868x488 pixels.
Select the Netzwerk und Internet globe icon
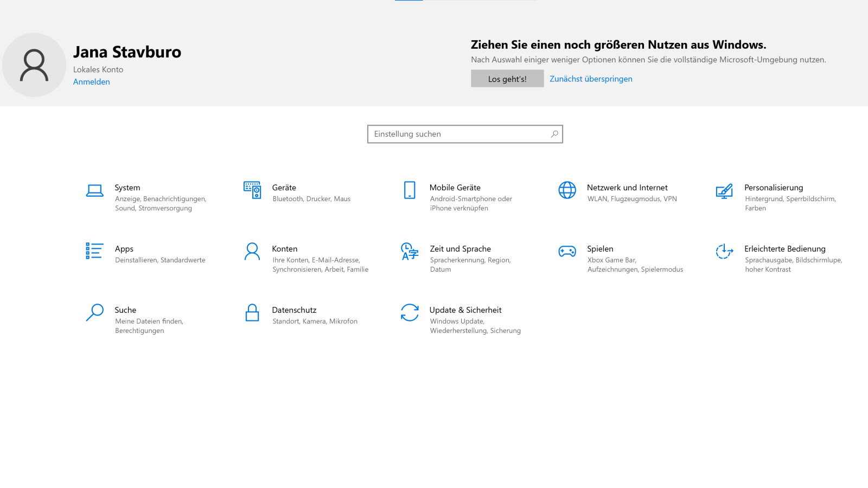[x=567, y=190]
